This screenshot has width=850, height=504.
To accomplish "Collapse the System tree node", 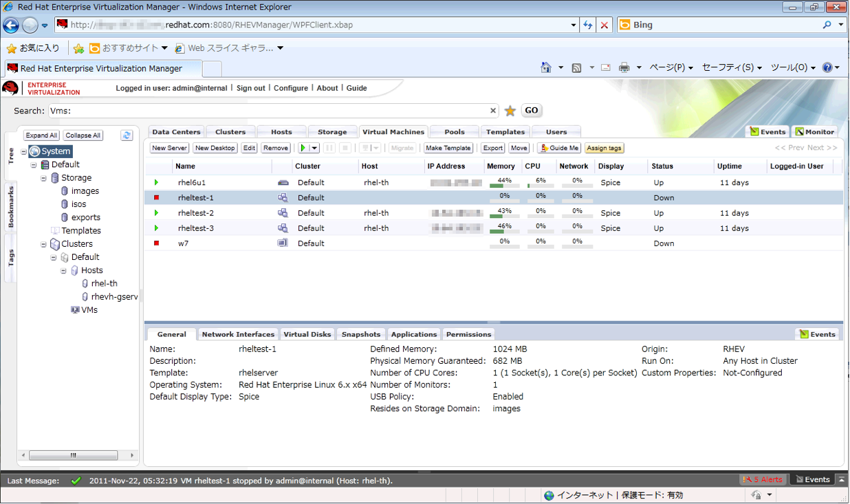I will tap(24, 151).
